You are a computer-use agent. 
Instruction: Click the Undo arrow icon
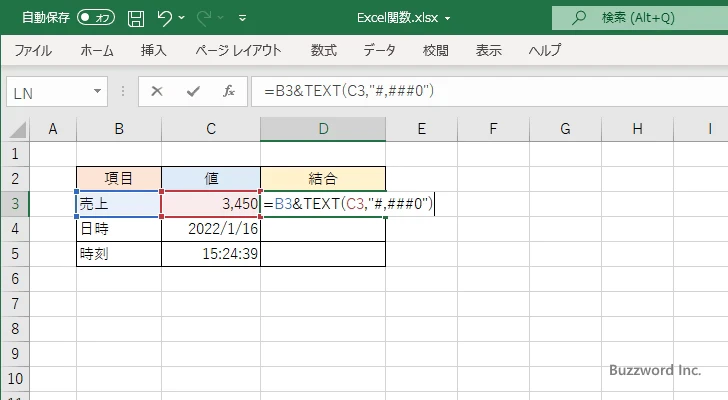point(164,18)
